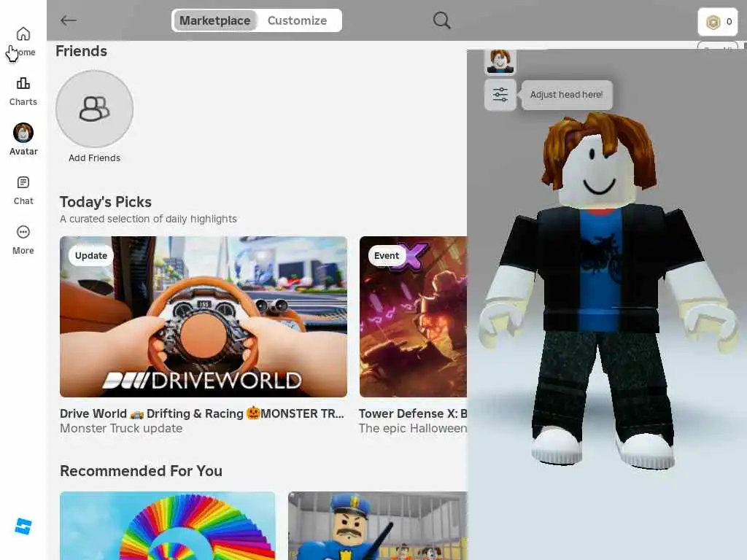Open the Tower Defense X event thumbnail
The width and height of the screenshot is (747, 560).
413,316
